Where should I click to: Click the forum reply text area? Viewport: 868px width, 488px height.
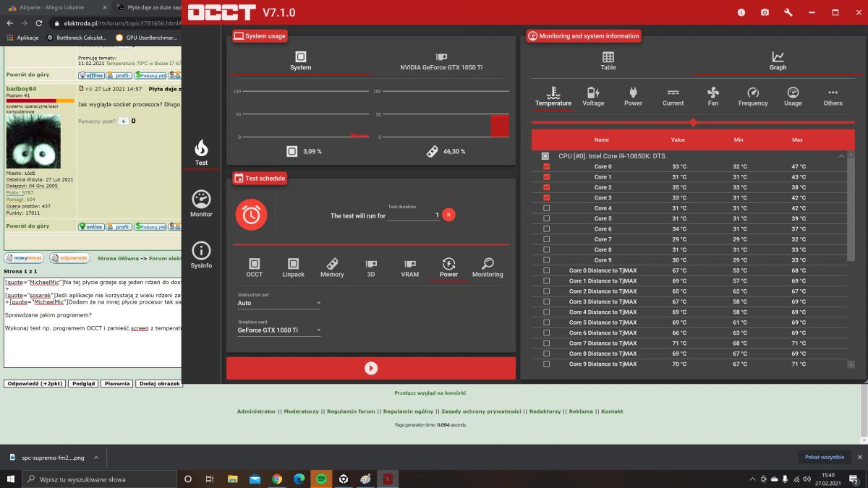click(x=93, y=322)
